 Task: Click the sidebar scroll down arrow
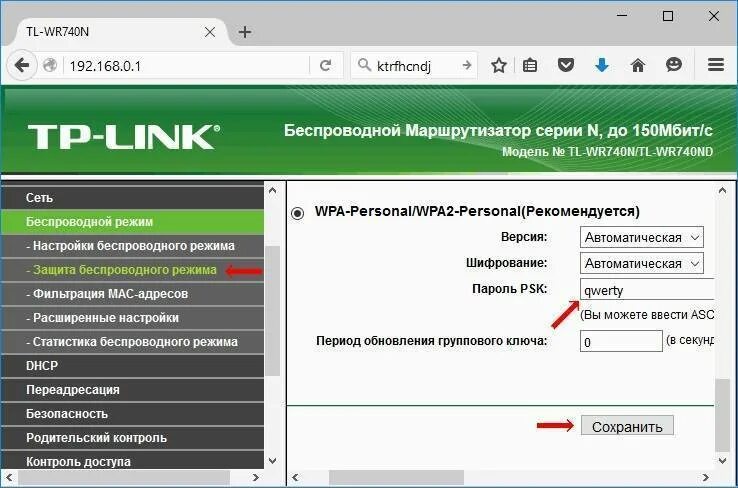pos(273,461)
